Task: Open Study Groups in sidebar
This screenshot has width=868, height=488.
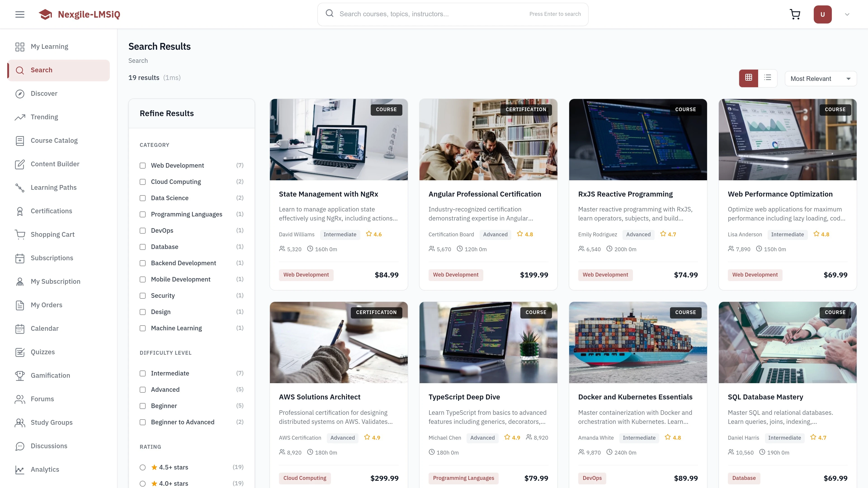Action: coord(59,422)
